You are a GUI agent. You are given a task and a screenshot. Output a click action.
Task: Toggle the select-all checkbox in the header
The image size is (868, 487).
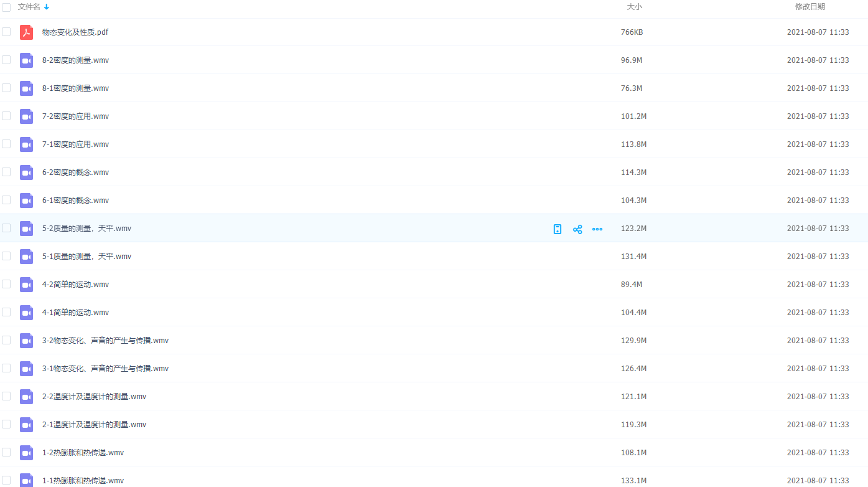pyautogui.click(x=6, y=7)
